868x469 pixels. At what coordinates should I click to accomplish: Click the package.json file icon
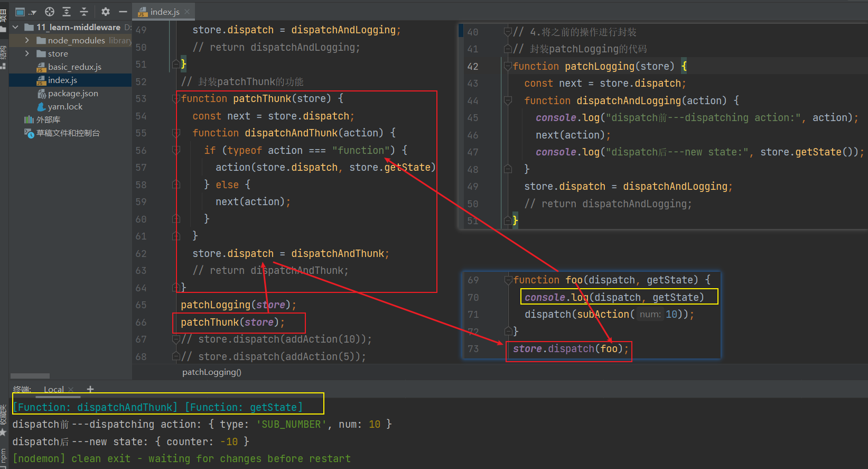[x=41, y=94]
